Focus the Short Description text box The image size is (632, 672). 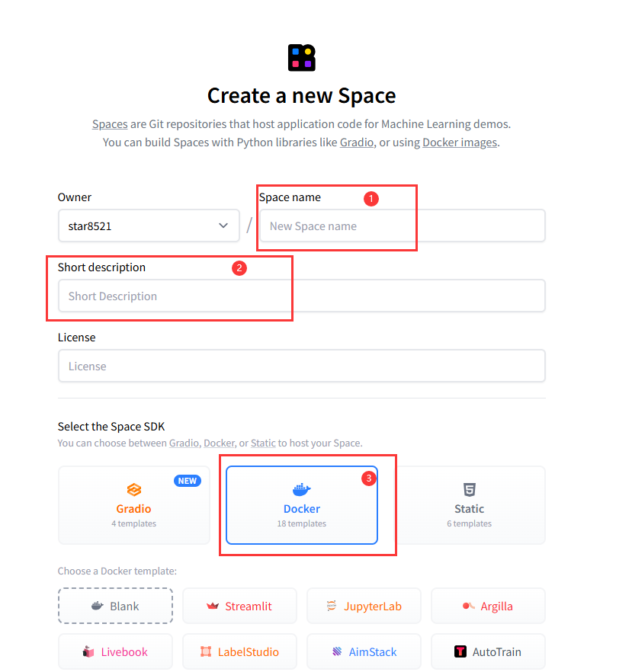(x=301, y=296)
